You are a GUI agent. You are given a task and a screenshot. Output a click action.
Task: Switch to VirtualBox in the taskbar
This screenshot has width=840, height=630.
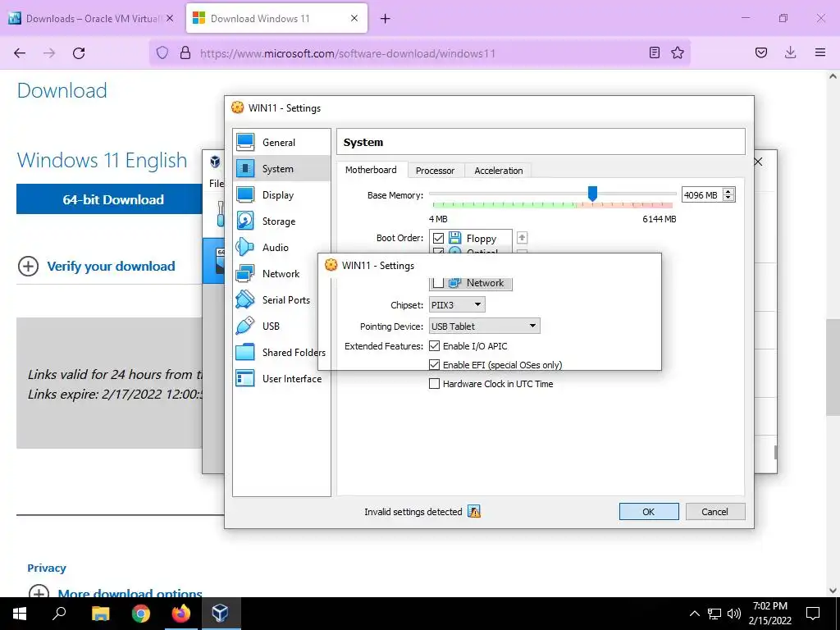coord(221,614)
